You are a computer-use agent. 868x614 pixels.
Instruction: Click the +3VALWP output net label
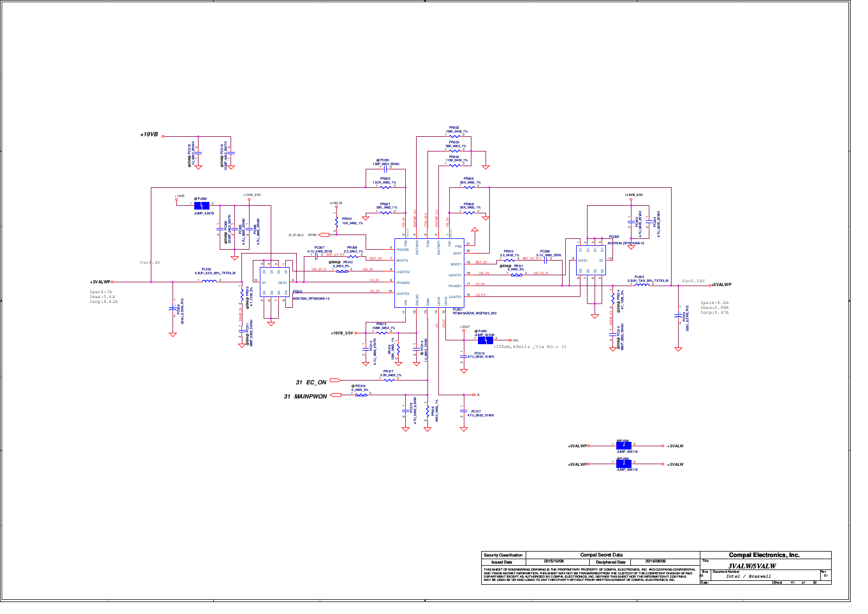(x=100, y=282)
